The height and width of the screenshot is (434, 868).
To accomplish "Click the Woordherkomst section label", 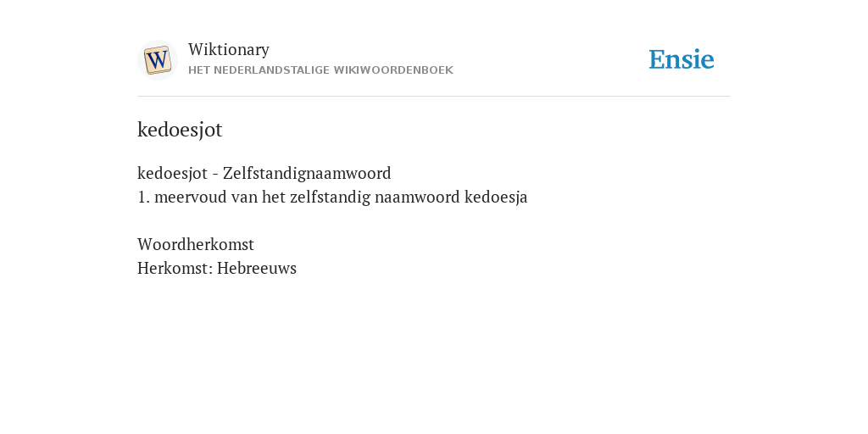I will click(196, 244).
